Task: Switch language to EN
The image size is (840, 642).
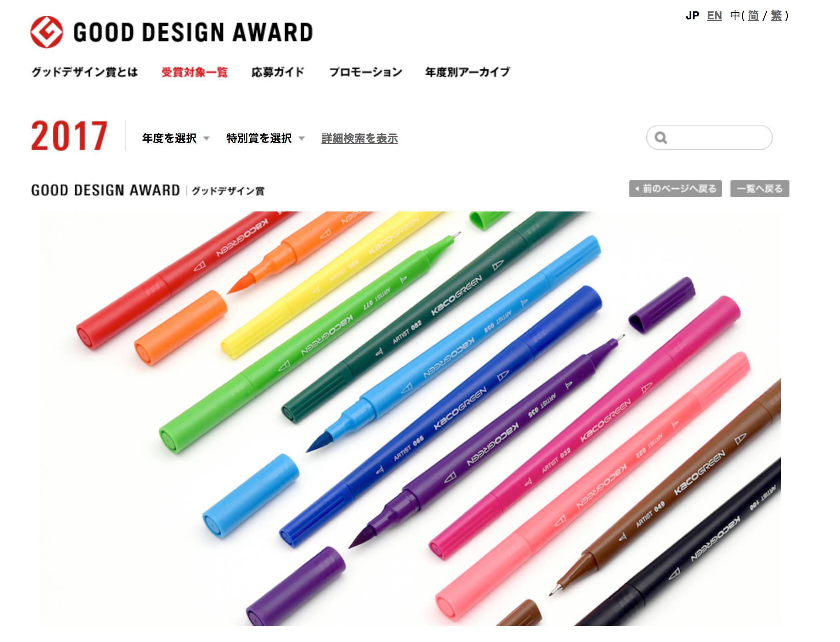Action: (x=714, y=16)
